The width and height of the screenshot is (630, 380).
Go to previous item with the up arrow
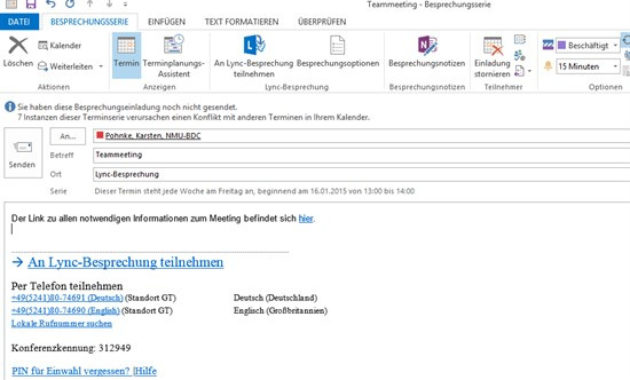[x=90, y=4]
